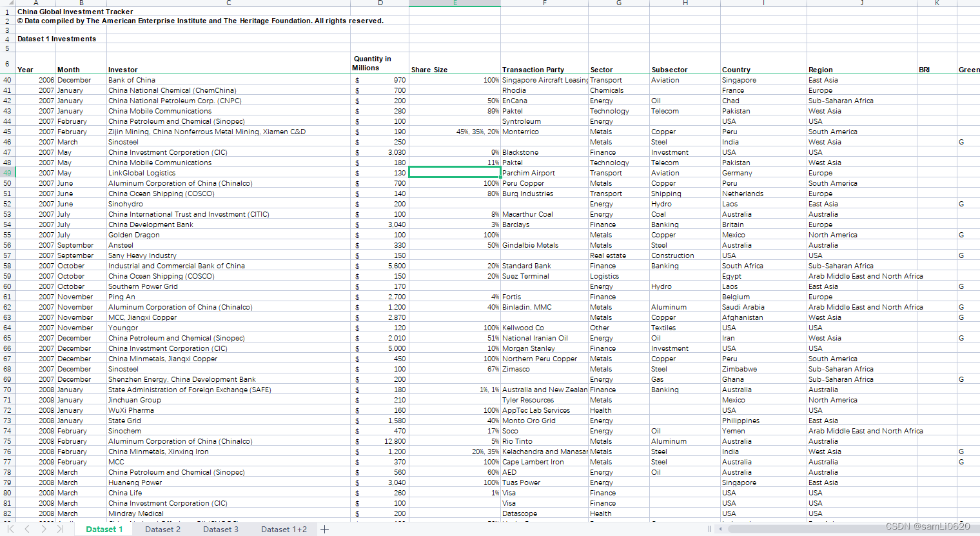This screenshot has height=536, width=980.
Task: Click the Investor header cell
Action: pos(228,63)
